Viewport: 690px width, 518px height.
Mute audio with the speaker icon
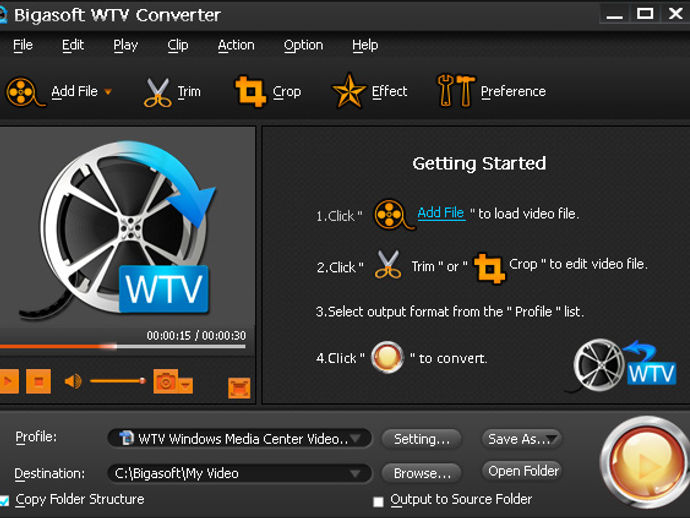73,381
